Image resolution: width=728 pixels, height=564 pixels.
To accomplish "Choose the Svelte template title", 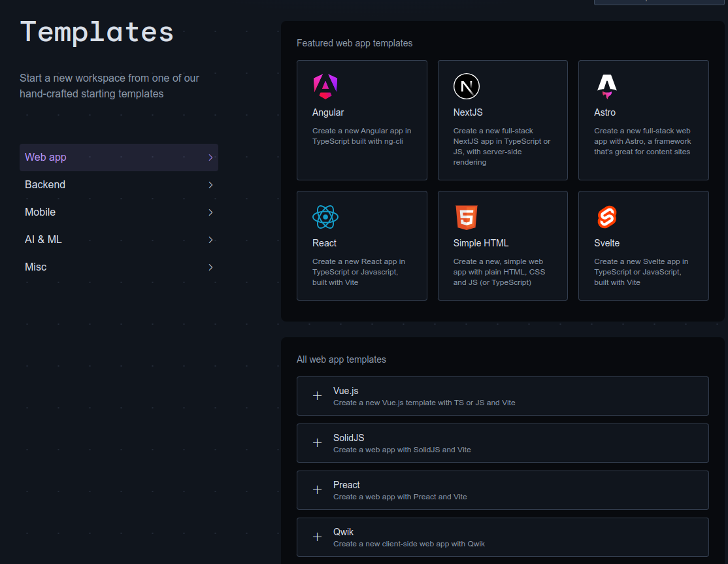I will pos(606,243).
